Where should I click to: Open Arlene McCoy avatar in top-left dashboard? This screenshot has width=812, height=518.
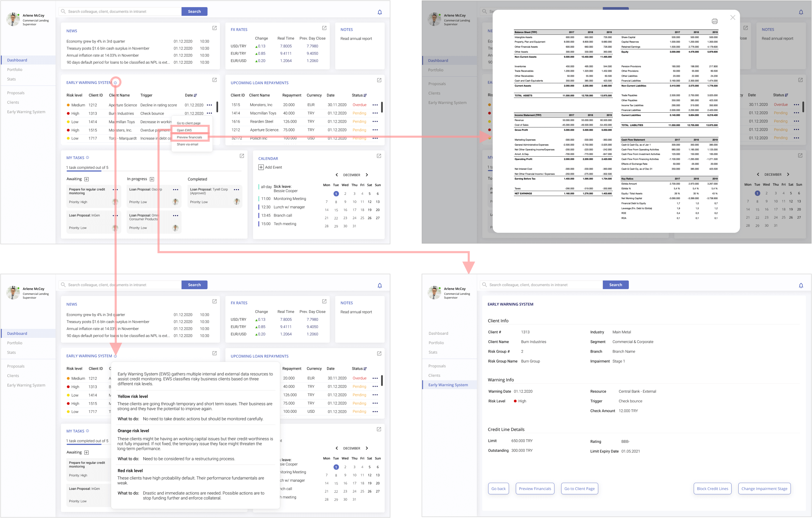click(x=13, y=19)
